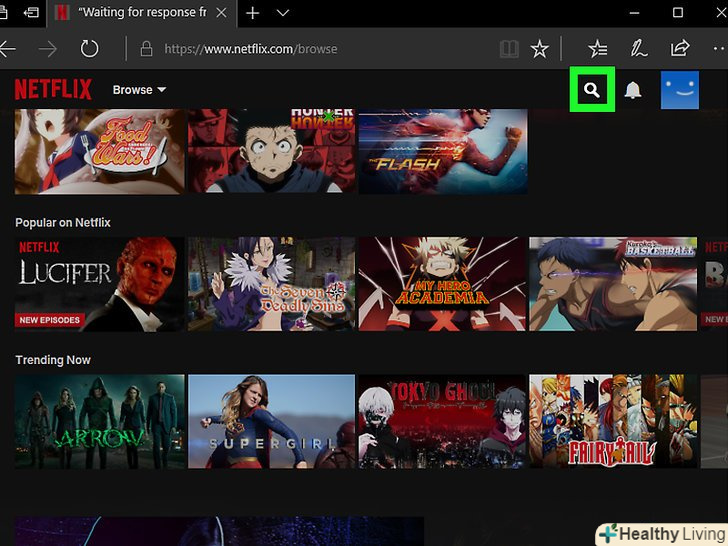Go forward with the right arrow button

coord(47,48)
